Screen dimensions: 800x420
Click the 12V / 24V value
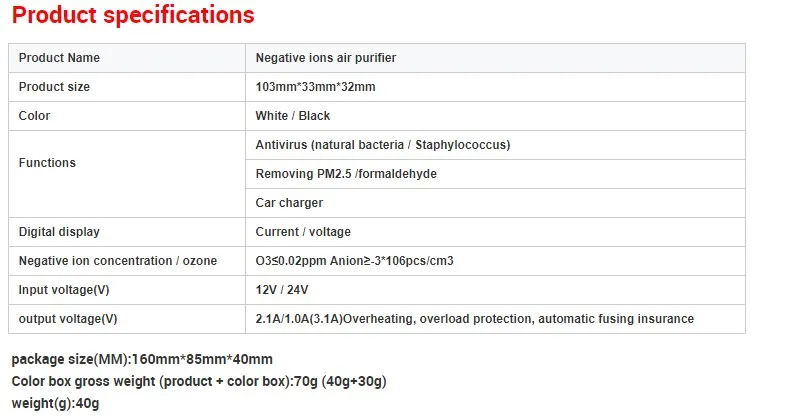(282, 290)
